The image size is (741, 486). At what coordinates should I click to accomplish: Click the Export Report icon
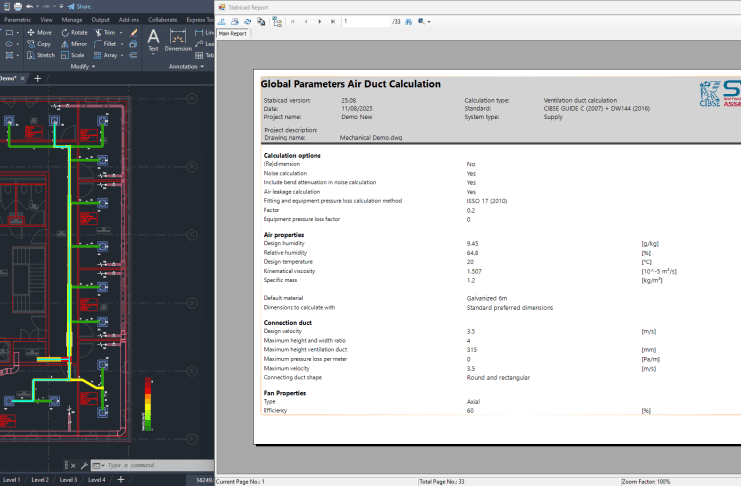tap(222, 20)
